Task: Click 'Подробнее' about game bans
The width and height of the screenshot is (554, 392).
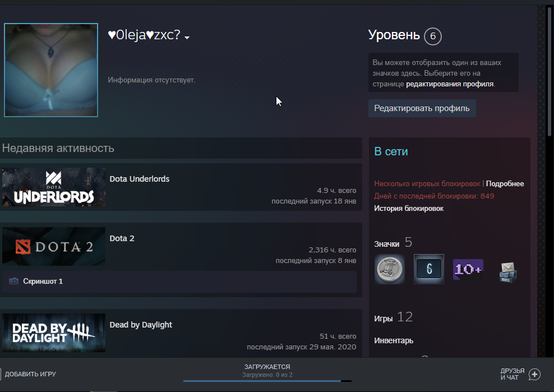Action: click(505, 184)
